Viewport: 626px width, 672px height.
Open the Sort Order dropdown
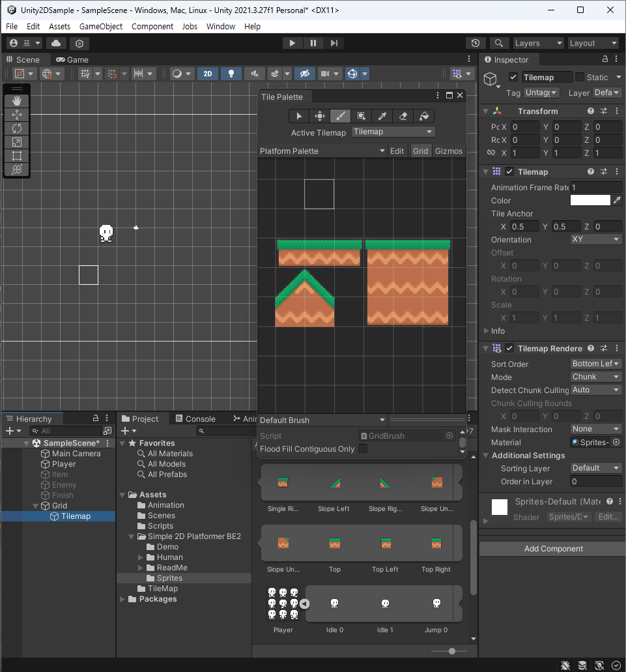coord(596,364)
